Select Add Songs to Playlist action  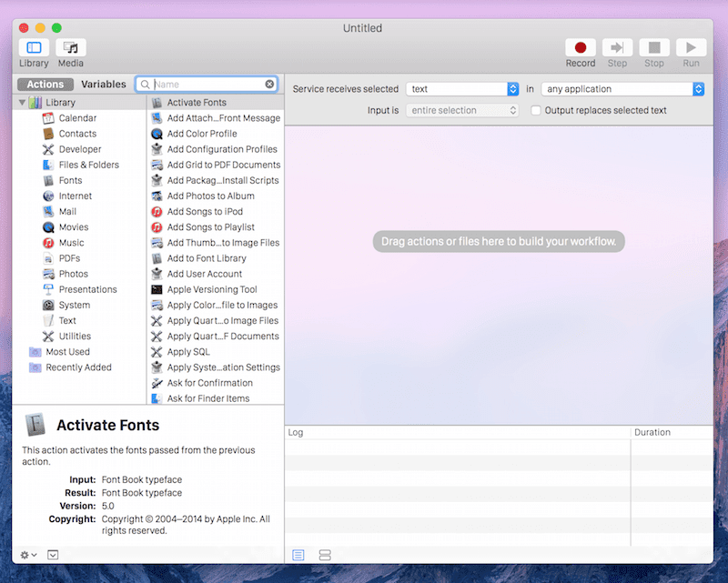click(x=216, y=227)
